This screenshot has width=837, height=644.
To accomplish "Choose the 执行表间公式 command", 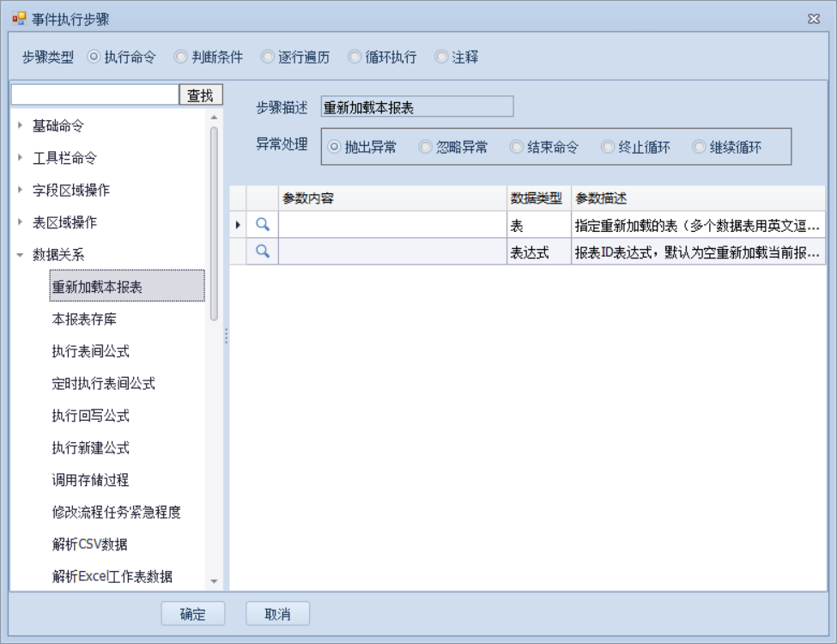I will [x=90, y=351].
